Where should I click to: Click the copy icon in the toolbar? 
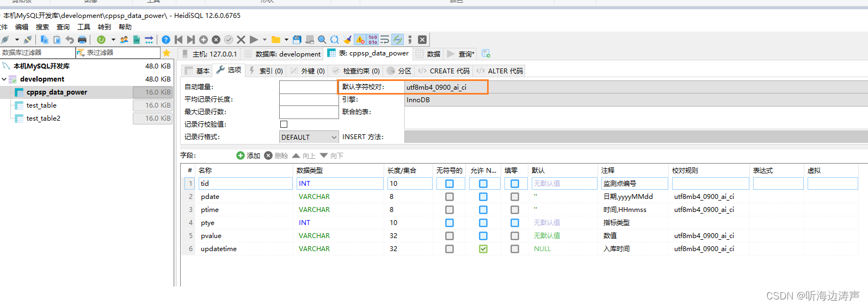click(x=45, y=40)
